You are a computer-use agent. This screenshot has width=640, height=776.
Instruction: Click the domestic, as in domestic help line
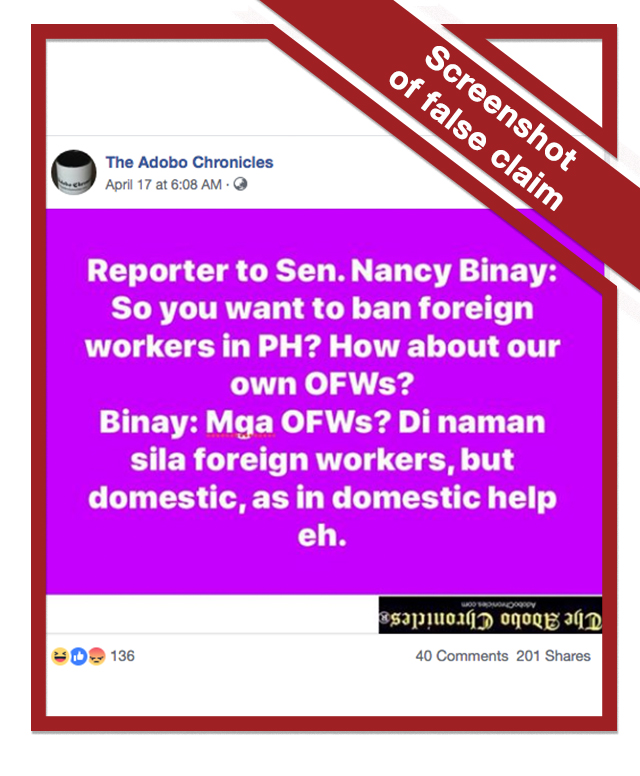(x=322, y=498)
